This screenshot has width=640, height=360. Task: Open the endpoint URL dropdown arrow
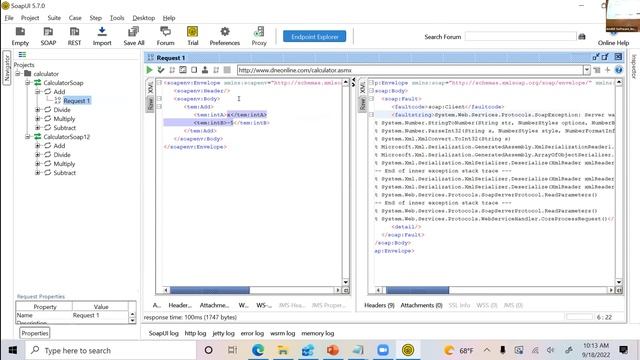(x=587, y=70)
